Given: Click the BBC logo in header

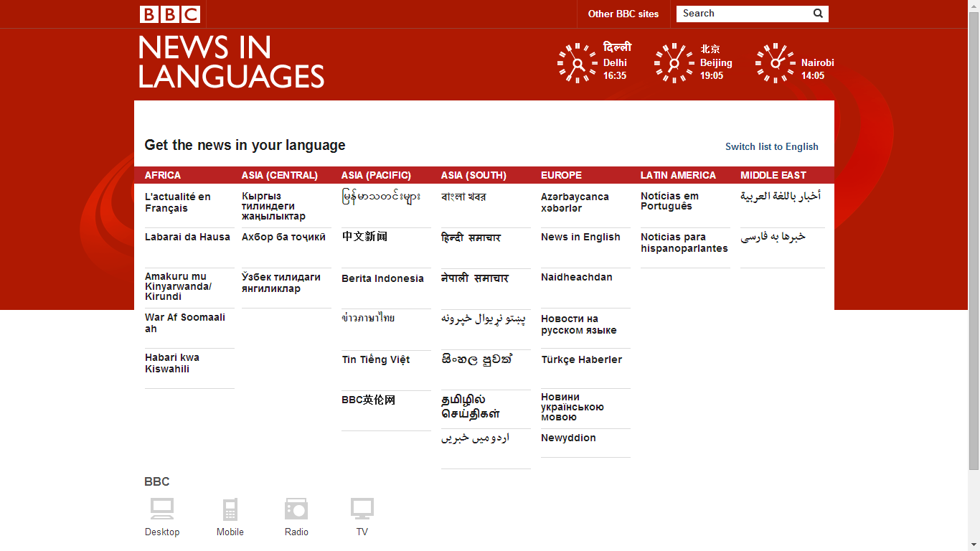Looking at the screenshot, I should point(169,14).
